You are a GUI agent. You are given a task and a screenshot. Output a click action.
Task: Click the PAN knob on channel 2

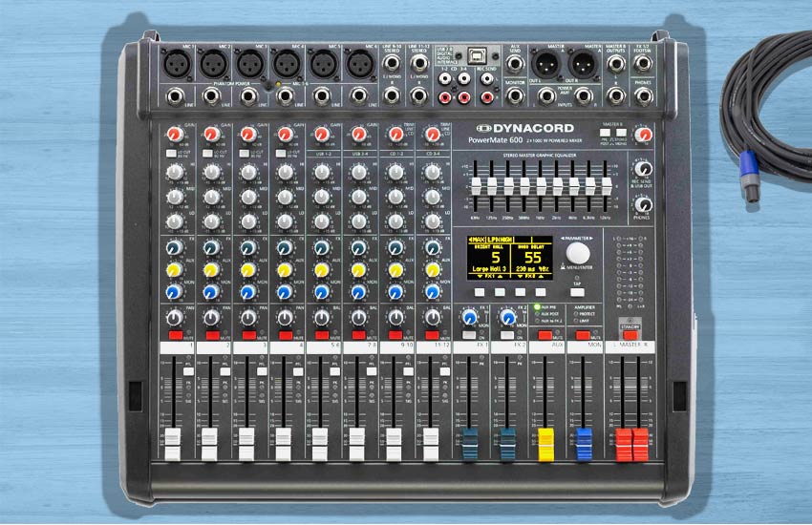pos(211,317)
